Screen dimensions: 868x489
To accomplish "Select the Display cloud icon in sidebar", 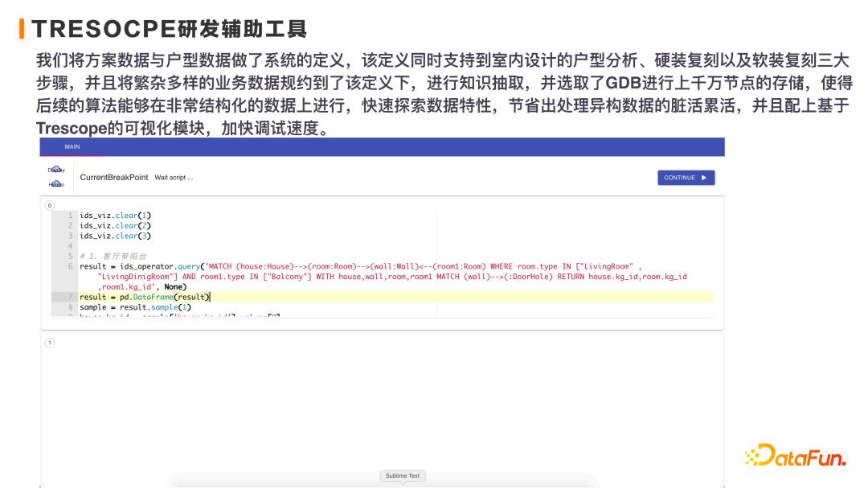I will tap(56, 170).
